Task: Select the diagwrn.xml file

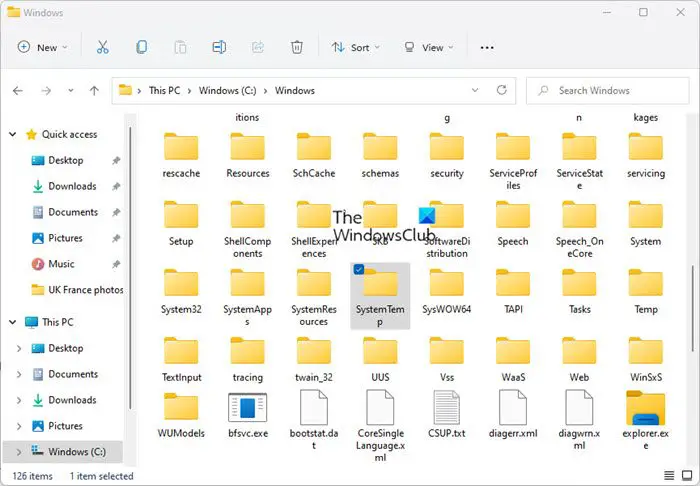Action: (579, 420)
